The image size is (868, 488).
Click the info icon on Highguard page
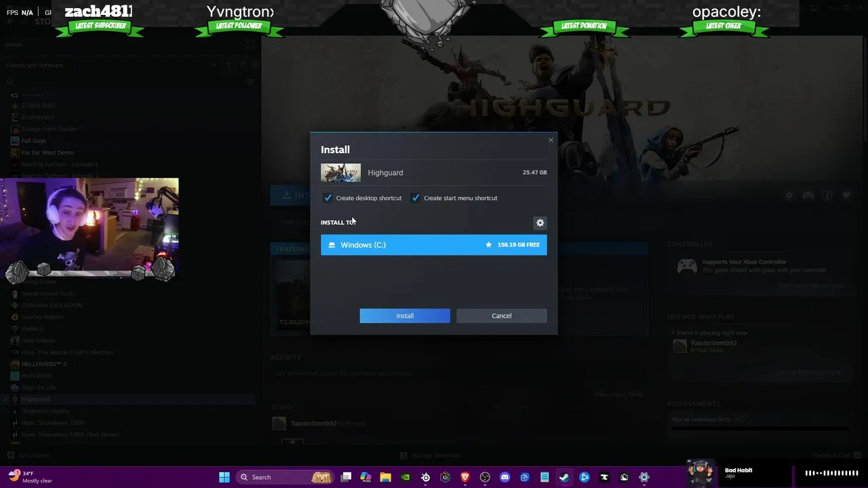tap(827, 195)
